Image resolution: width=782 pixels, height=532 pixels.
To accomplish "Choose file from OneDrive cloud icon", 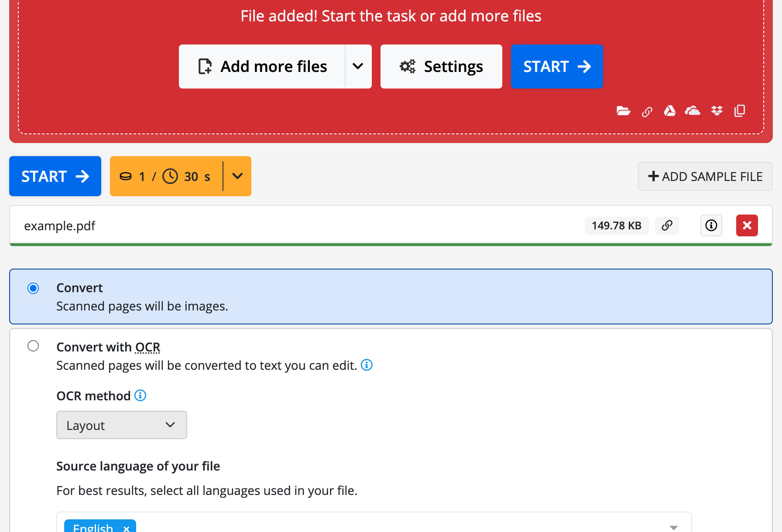I will pyautogui.click(x=693, y=111).
